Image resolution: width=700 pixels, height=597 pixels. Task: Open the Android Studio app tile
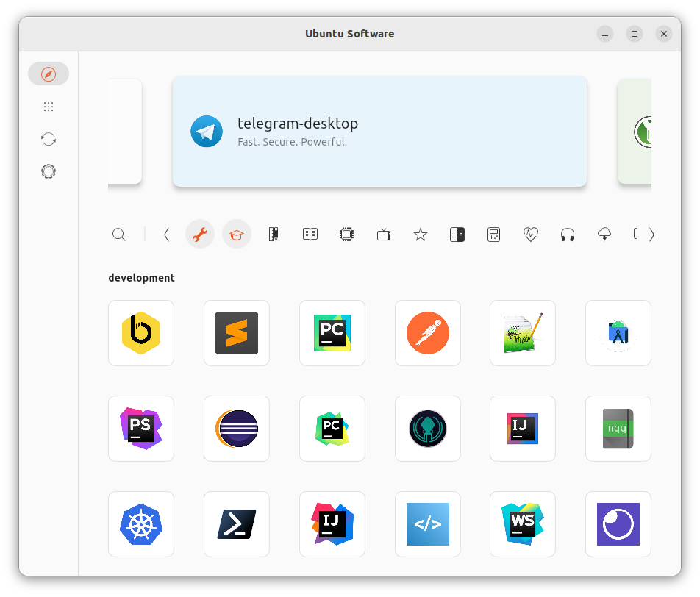pos(618,333)
